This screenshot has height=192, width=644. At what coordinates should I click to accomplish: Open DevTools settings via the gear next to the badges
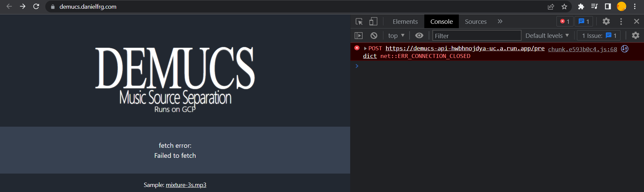coord(606,21)
